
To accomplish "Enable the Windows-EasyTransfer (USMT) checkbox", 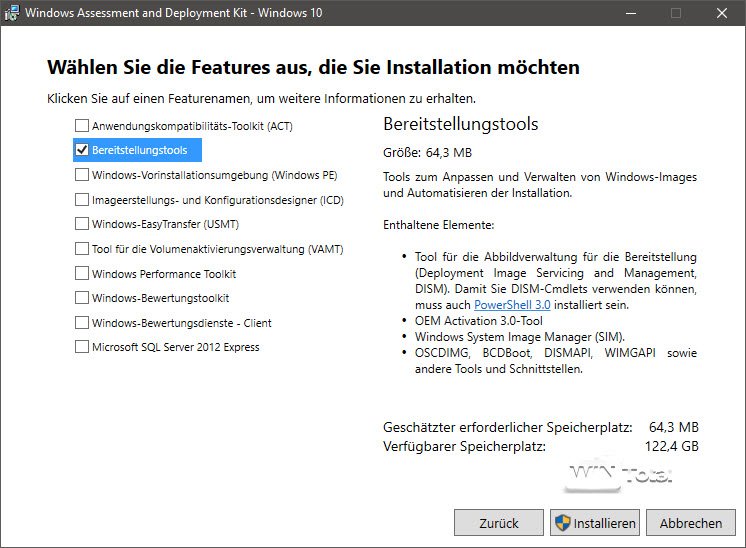I will tap(81, 224).
